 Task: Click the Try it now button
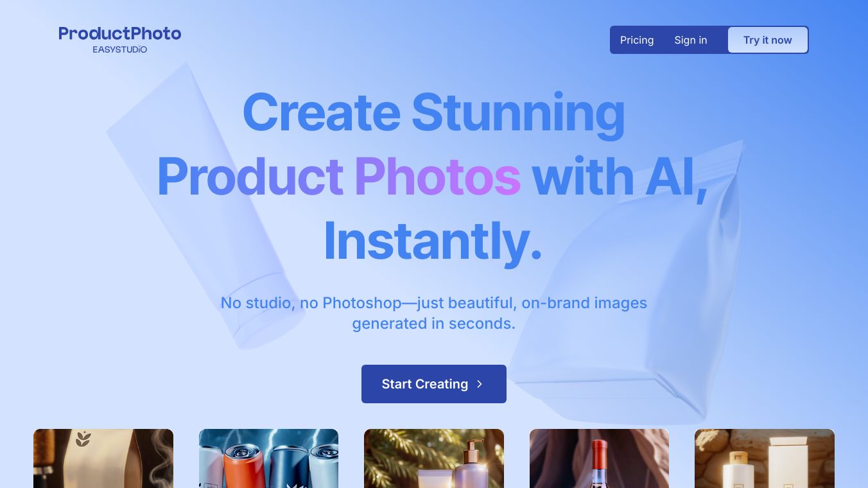(x=768, y=40)
